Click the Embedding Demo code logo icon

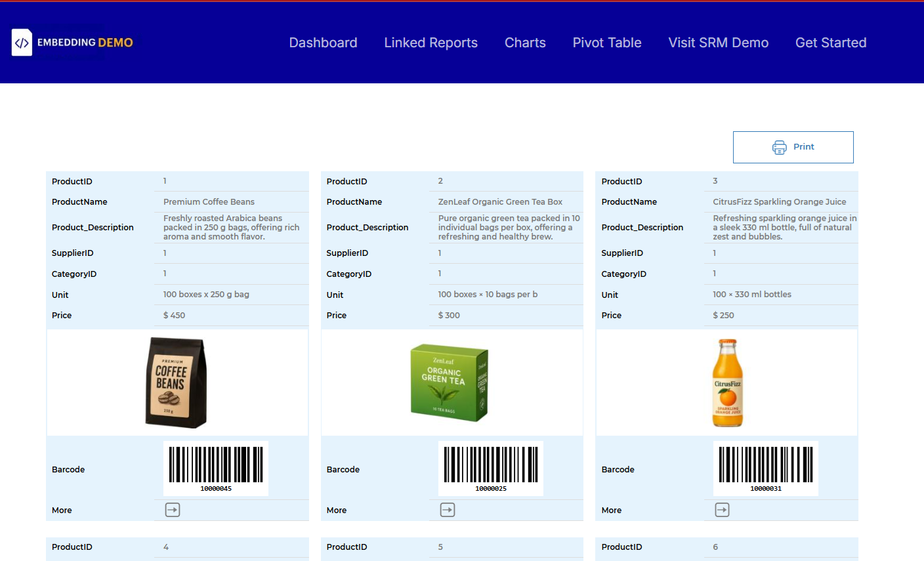click(22, 42)
